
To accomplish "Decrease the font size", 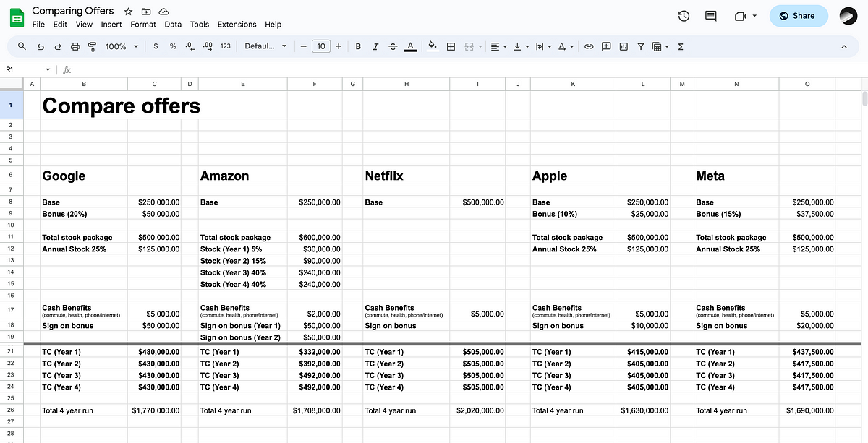I will click(304, 46).
